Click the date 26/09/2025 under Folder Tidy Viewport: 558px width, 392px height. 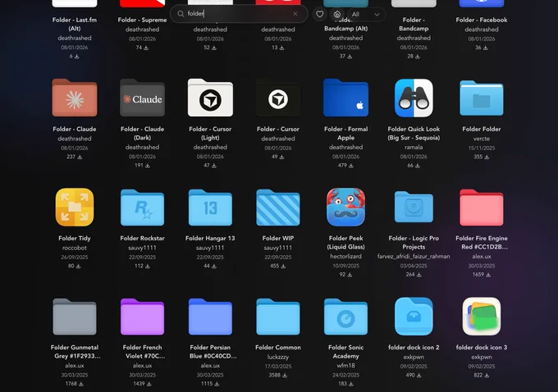pyautogui.click(x=75, y=258)
